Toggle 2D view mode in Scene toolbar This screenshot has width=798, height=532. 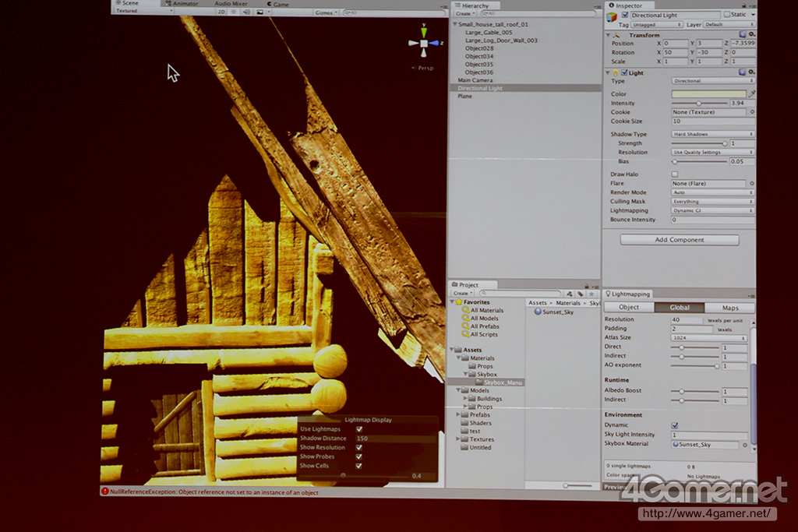point(221,12)
